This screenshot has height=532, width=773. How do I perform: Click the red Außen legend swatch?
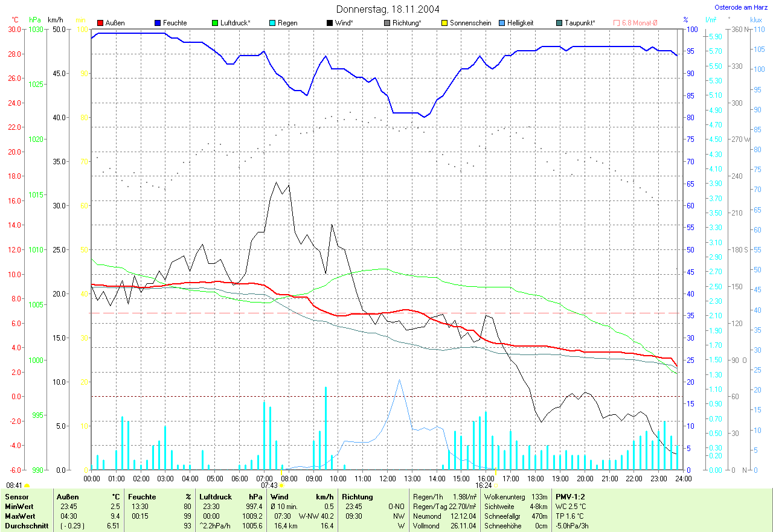pyautogui.click(x=101, y=23)
